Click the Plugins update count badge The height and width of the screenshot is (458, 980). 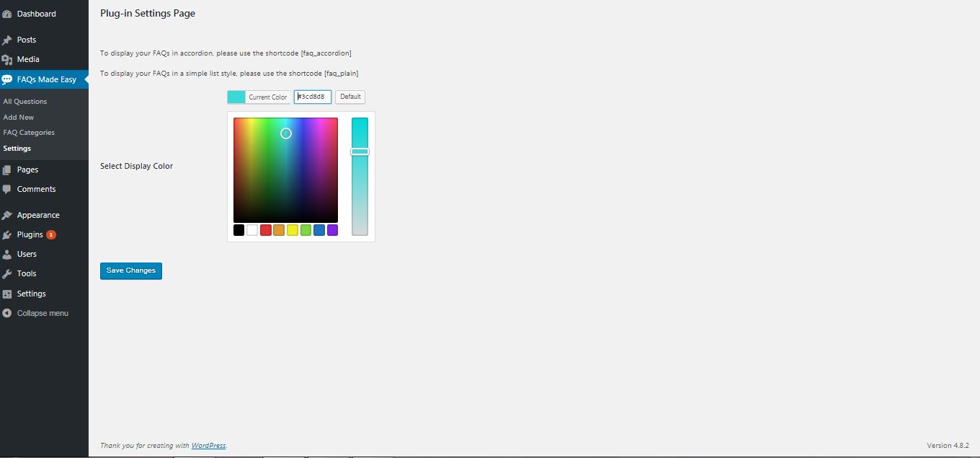coord(51,234)
